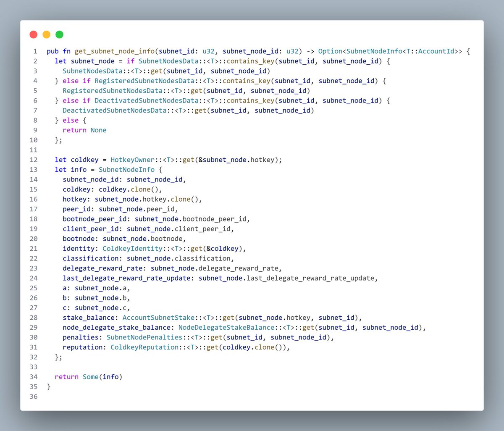Click line number 1

35,51
